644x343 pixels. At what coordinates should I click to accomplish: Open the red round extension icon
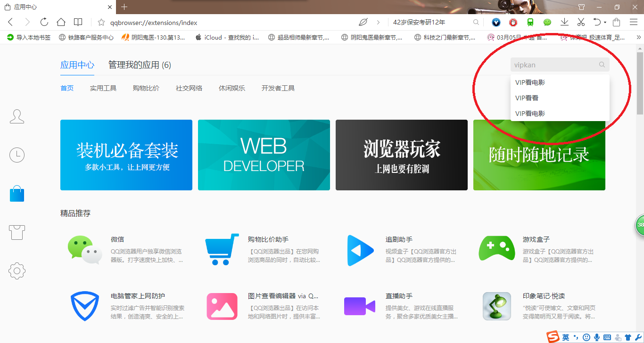[x=513, y=22]
